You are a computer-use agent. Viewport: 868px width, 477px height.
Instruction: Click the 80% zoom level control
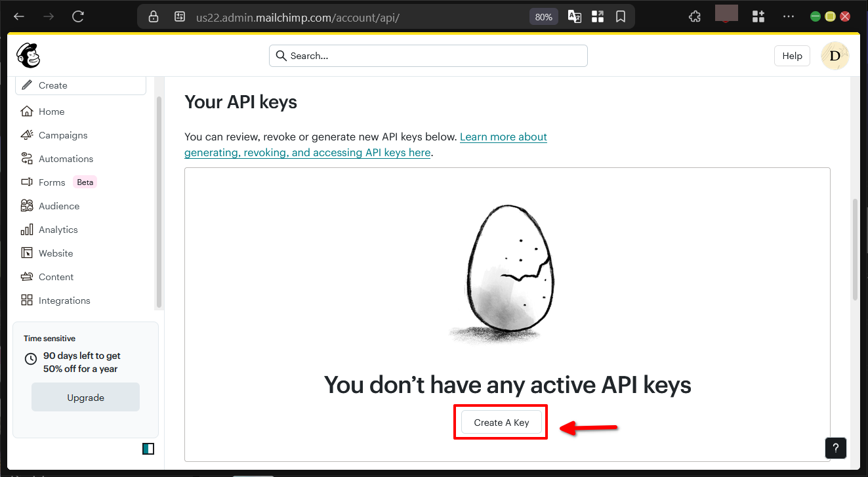point(543,16)
